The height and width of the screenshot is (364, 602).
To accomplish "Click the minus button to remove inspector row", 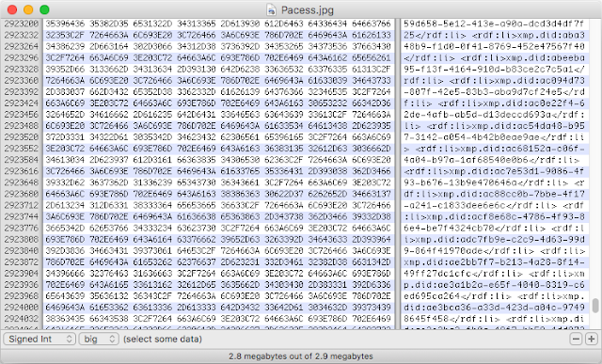I will (x=576, y=339).
